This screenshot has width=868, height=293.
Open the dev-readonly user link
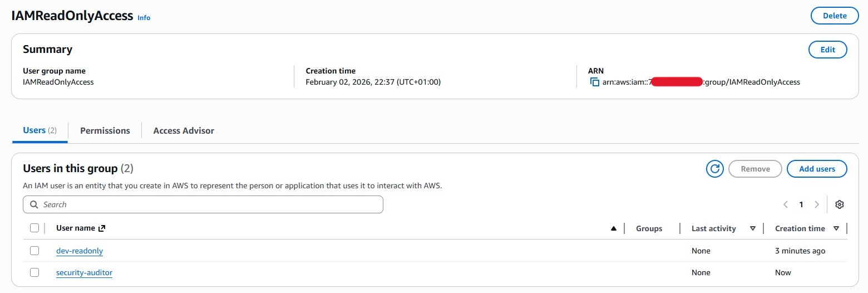click(80, 251)
